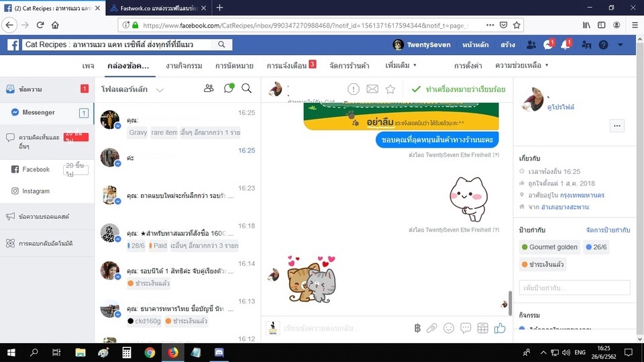Open emoji picker smiley icon
The image size is (644, 362).
click(x=449, y=328)
